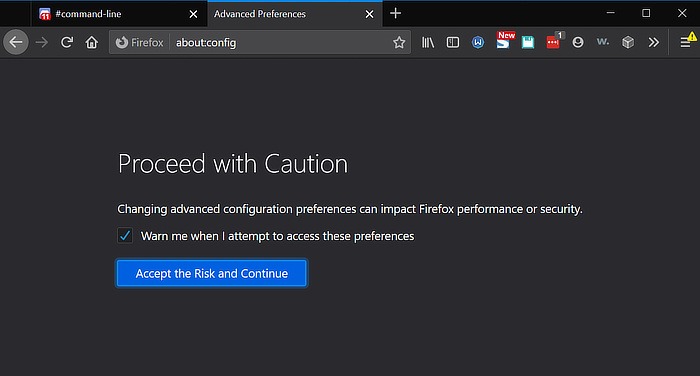Close the Advanced Preferences tab

click(369, 14)
